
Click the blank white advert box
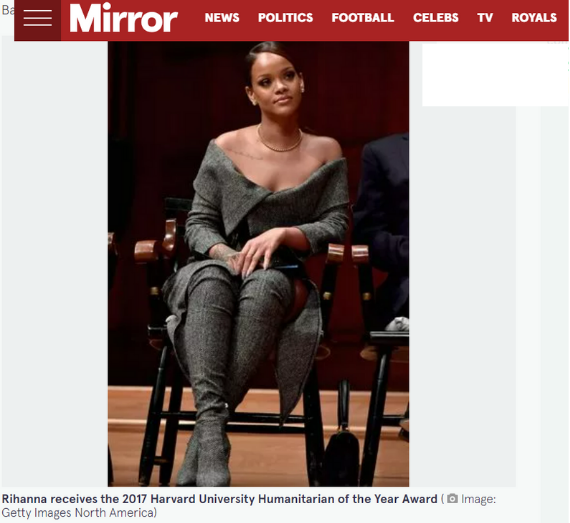495,73
